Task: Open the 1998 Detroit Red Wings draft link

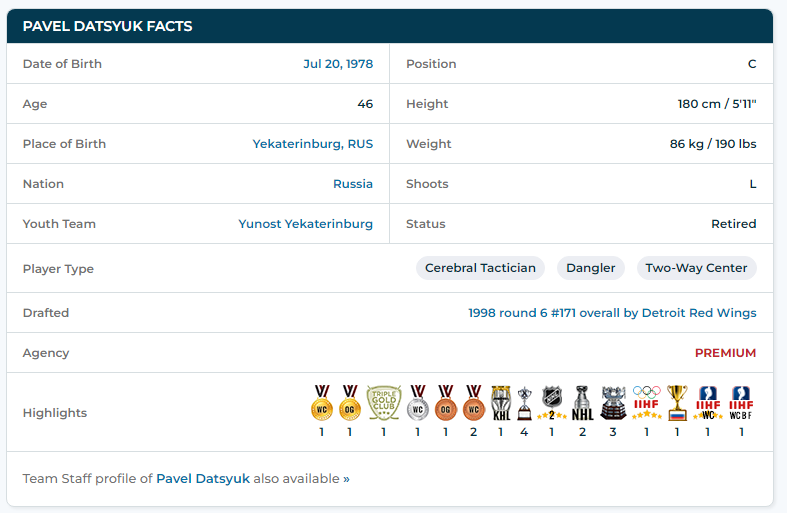Action: [x=612, y=313]
